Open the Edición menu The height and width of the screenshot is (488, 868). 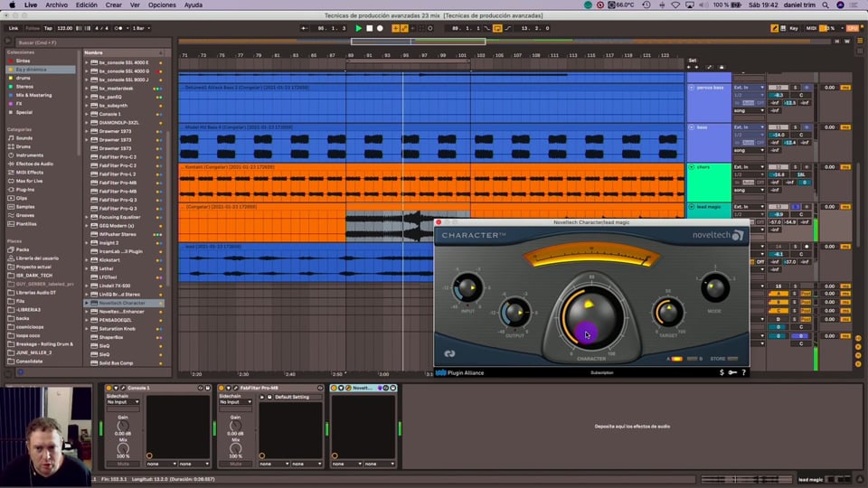pos(87,5)
